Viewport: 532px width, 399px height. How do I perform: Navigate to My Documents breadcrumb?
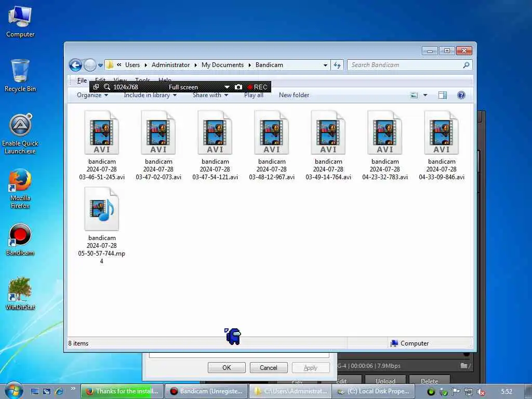point(222,65)
